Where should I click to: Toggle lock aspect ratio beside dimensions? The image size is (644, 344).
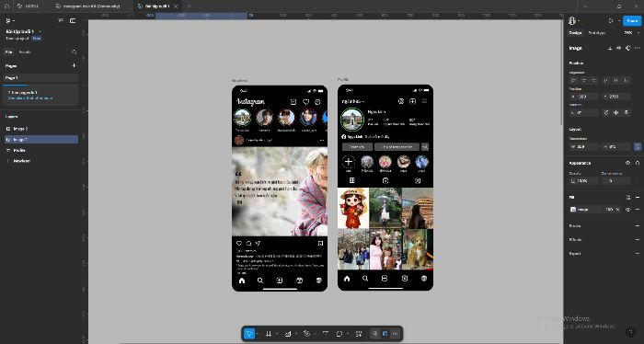[638, 146]
